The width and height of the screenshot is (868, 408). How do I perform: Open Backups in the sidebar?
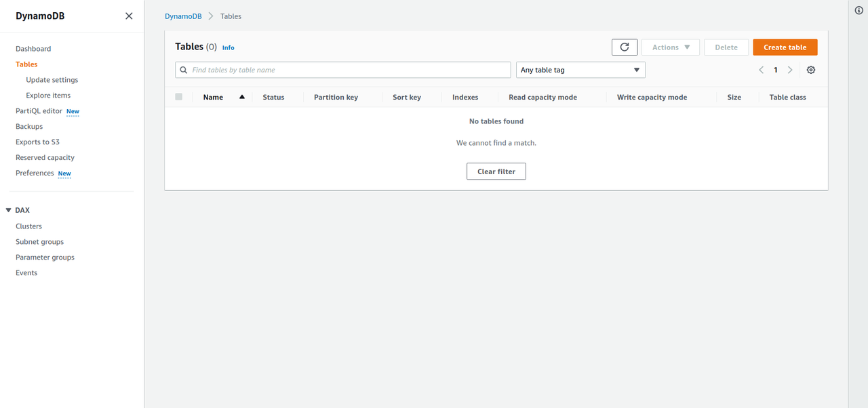coord(29,127)
